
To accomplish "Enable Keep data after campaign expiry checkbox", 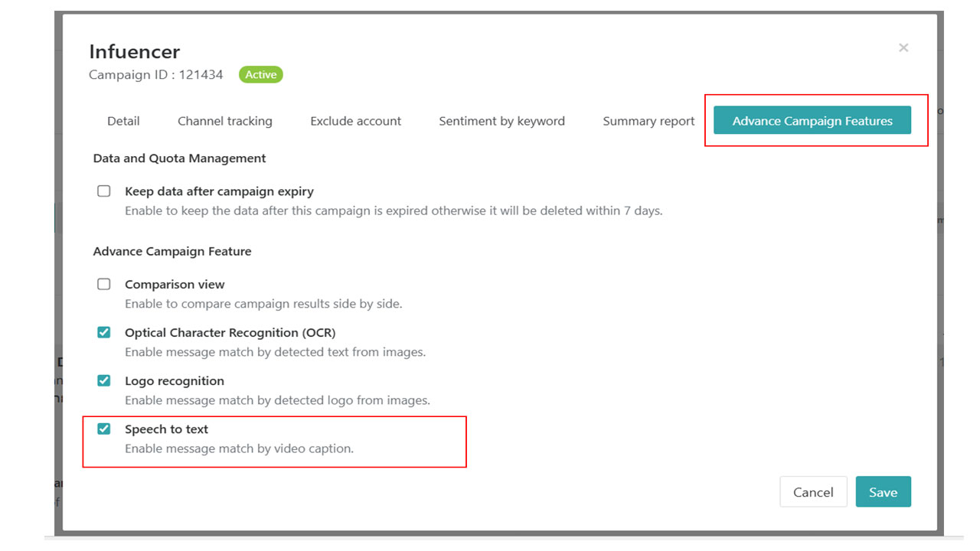I will (104, 191).
